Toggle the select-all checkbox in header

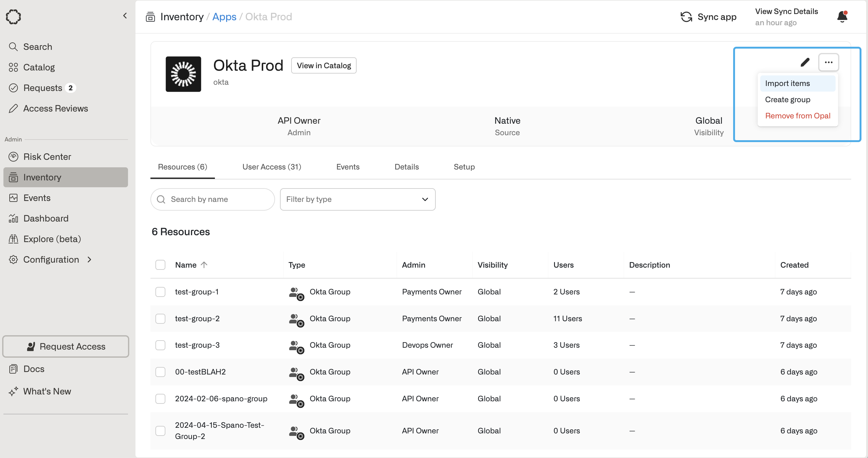pos(160,265)
